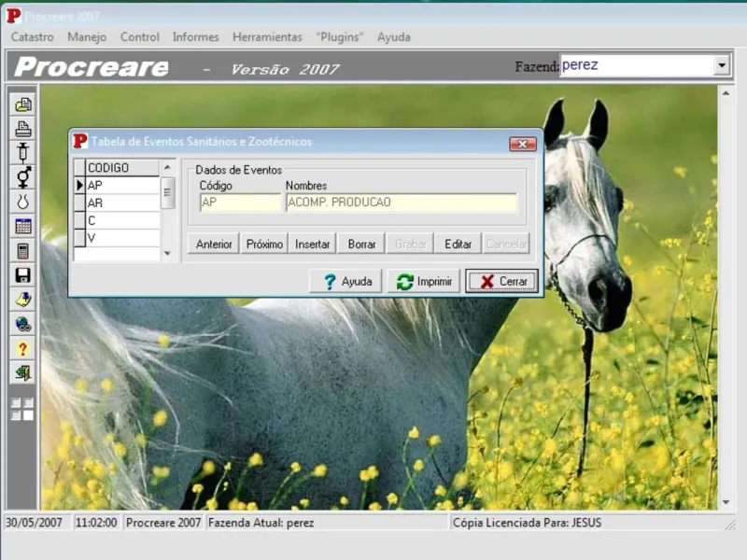
Task: Click the grayed Cancelar button
Action: [x=506, y=244]
